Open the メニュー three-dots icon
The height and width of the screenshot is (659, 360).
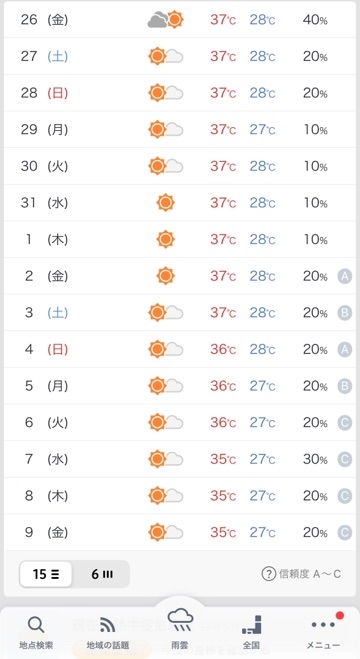click(323, 625)
